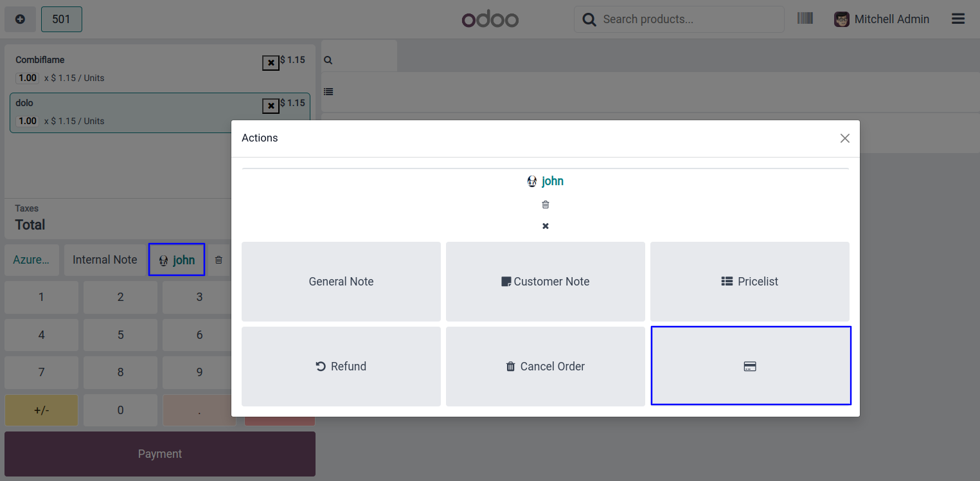Delete the dolo order line using X

click(x=271, y=106)
